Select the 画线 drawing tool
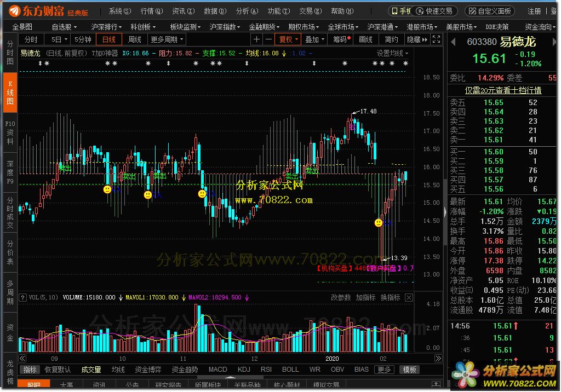Image resolution: width=561 pixels, height=392 pixels. click(x=365, y=39)
